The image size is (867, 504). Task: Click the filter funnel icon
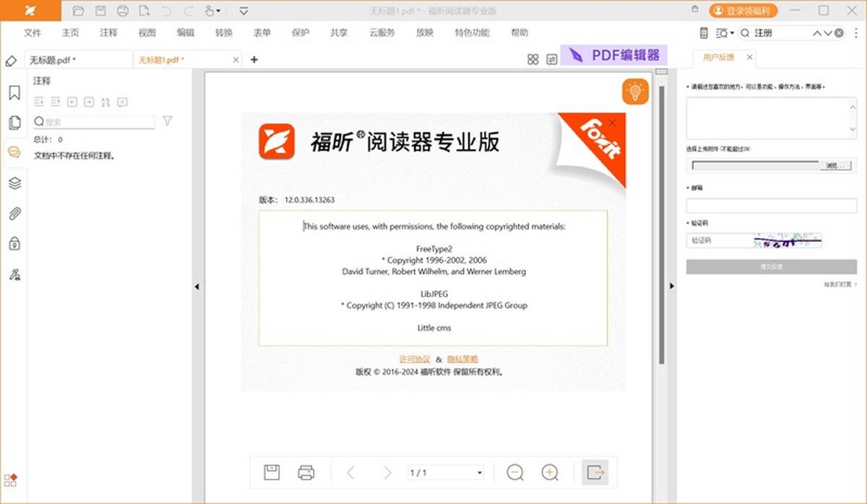click(167, 121)
